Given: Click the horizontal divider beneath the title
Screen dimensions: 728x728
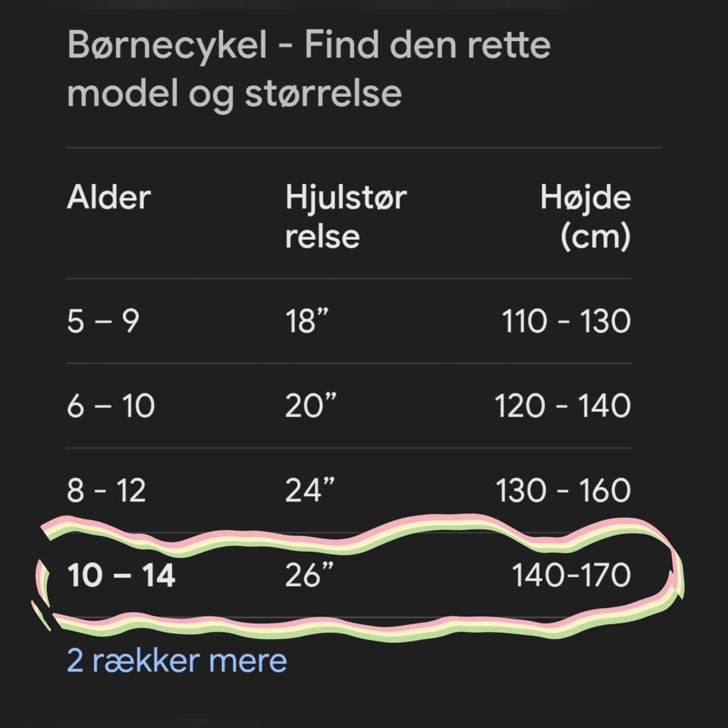Looking at the screenshot, I should point(364,147).
